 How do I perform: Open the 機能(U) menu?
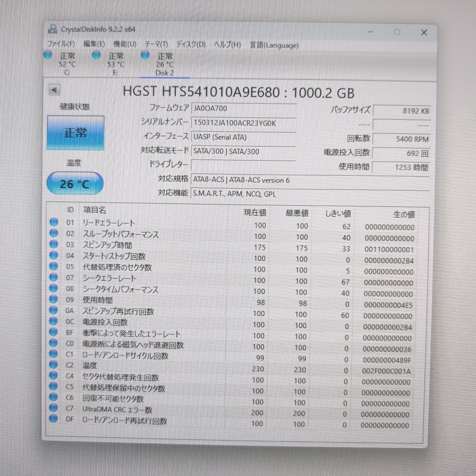(125, 44)
